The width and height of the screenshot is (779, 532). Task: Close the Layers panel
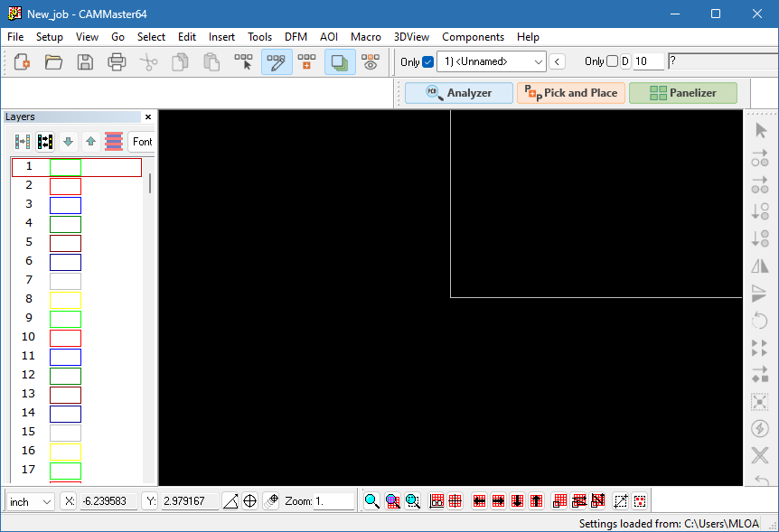148,117
